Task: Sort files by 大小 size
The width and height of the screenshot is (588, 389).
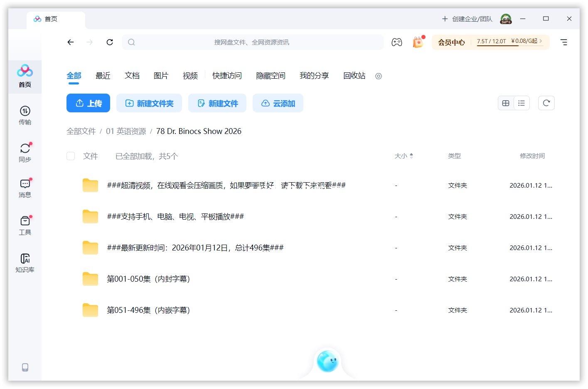Action: click(403, 156)
